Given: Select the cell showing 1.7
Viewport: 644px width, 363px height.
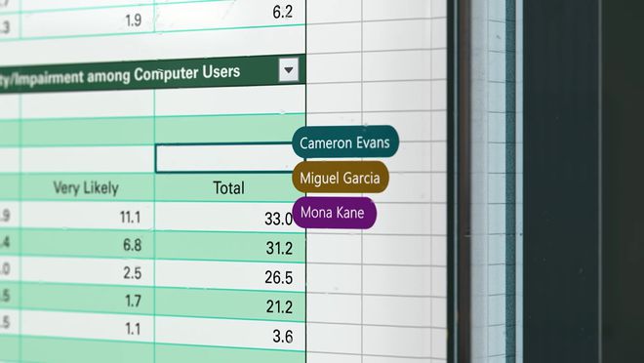Looking at the screenshot, I should [87, 300].
